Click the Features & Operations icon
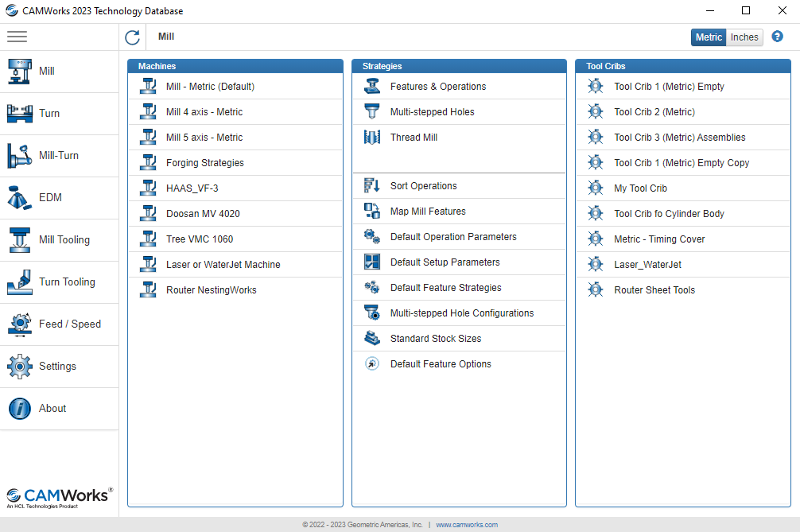The image size is (800, 532). click(372, 86)
